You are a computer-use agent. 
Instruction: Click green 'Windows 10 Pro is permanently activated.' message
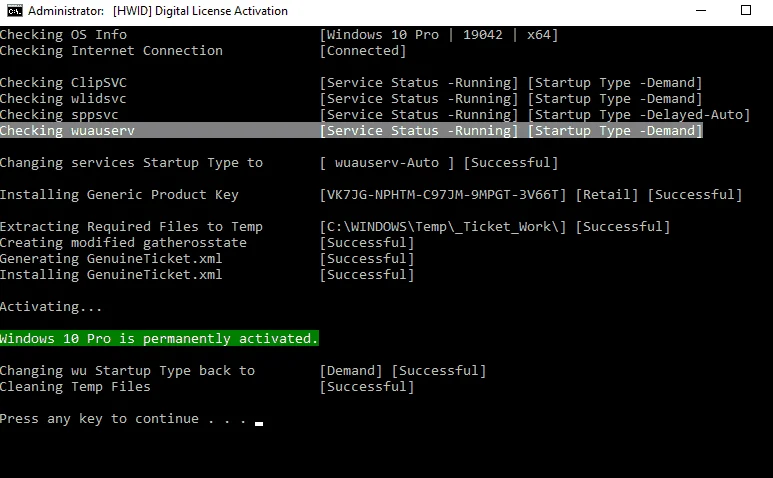coord(159,339)
